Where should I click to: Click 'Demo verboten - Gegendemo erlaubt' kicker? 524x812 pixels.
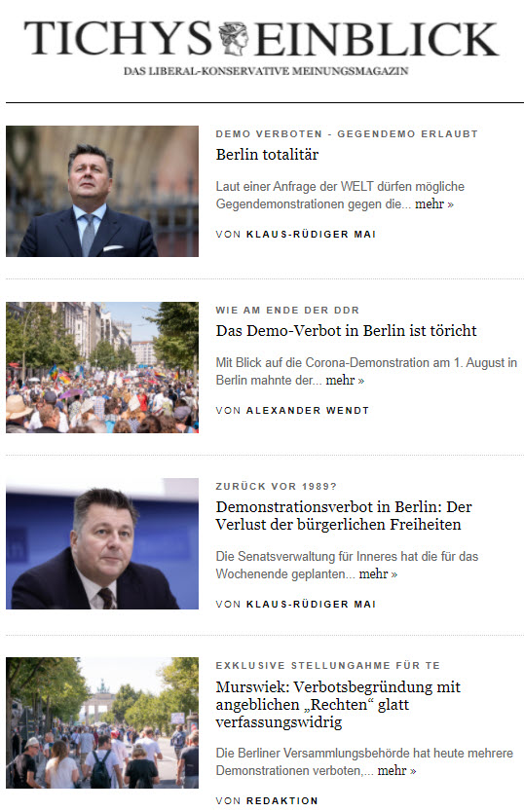click(x=347, y=133)
